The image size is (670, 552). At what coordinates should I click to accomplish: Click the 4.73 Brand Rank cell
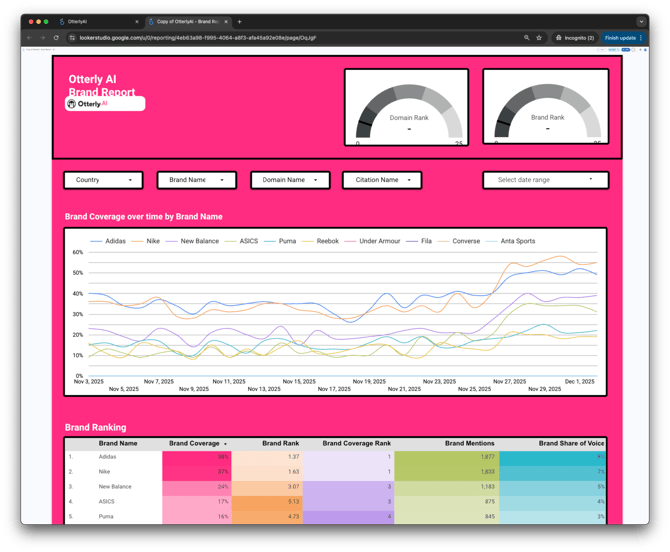tap(267, 517)
